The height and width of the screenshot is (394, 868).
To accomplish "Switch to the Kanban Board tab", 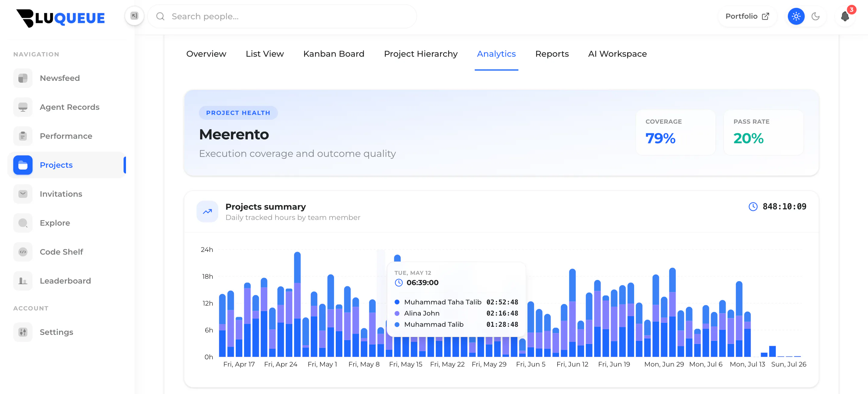I will click(334, 54).
